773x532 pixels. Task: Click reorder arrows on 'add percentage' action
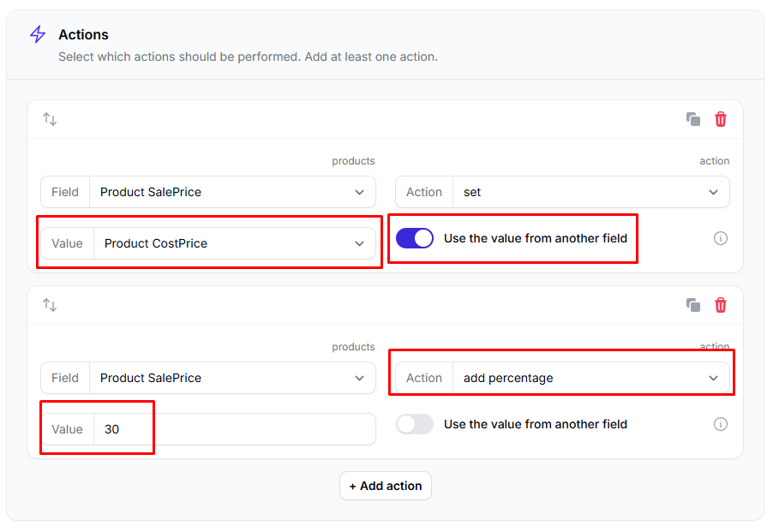click(x=50, y=305)
